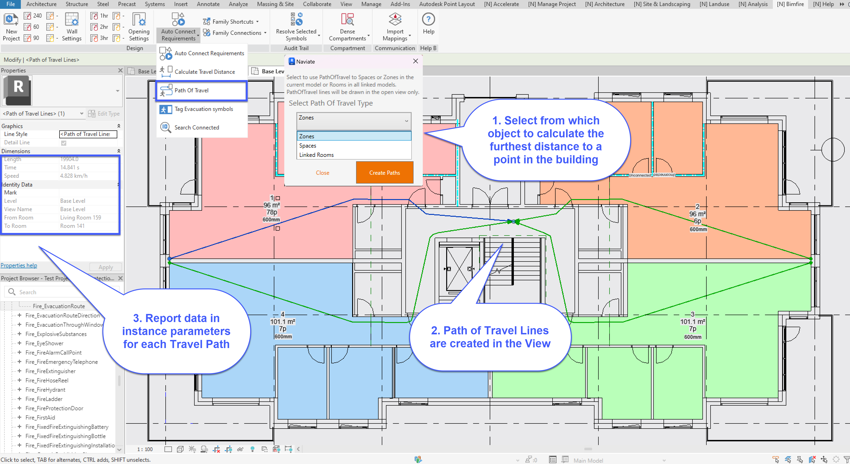850x464 pixels.
Task: Click the Project Browser search field
Action: (60, 292)
